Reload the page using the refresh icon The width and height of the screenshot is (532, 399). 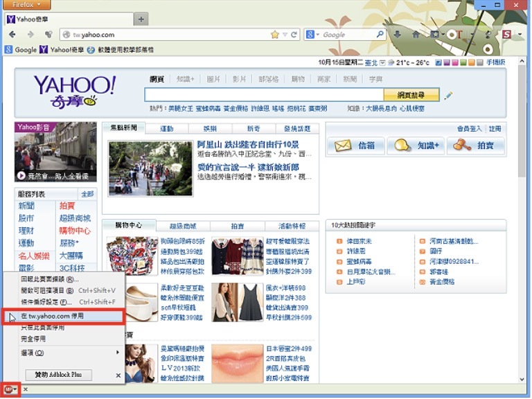click(x=294, y=35)
